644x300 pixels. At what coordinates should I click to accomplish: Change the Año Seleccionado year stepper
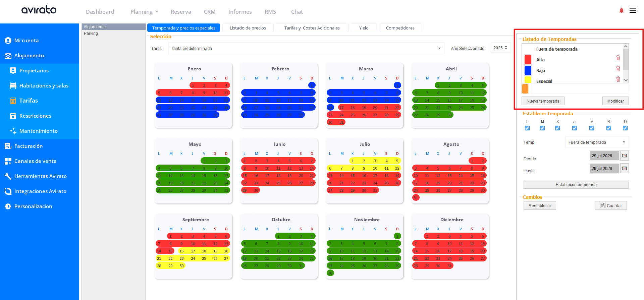[x=506, y=48]
